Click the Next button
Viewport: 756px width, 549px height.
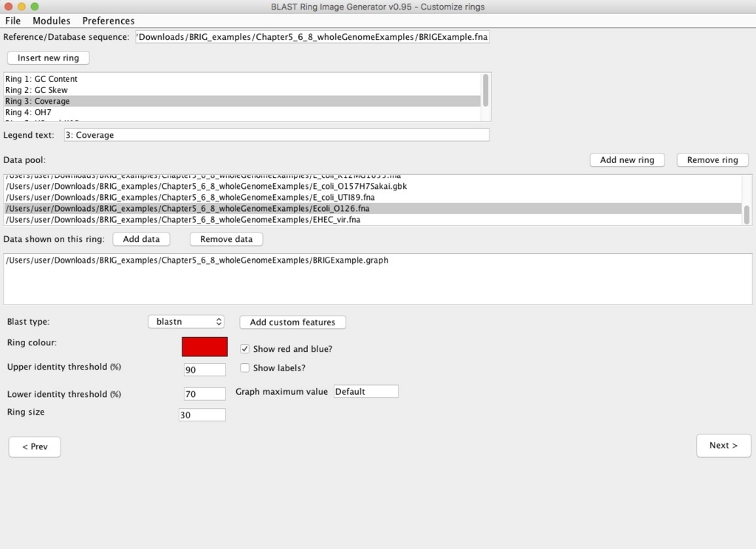(724, 446)
